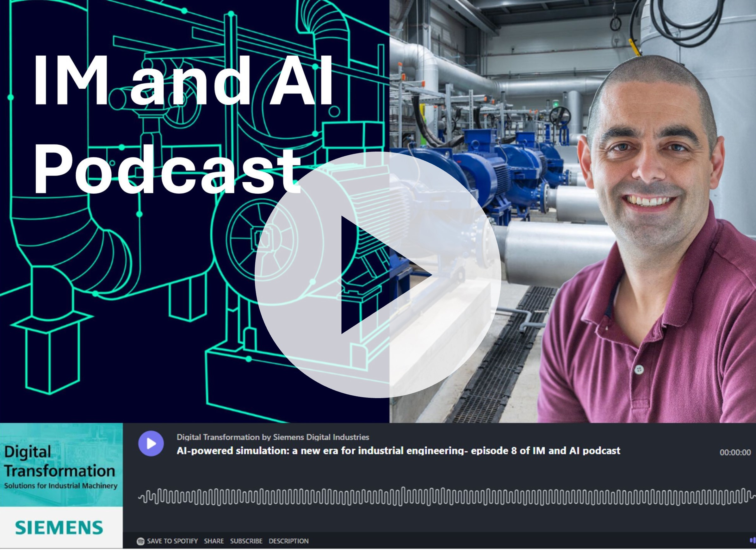The height and width of the screenshot is (550, 756).
Task: Click the Spotify logo icon
Action: pos(141,541)
